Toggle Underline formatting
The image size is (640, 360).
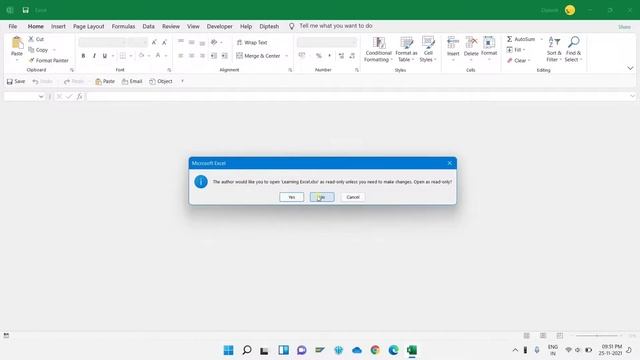tap(105, 56)
